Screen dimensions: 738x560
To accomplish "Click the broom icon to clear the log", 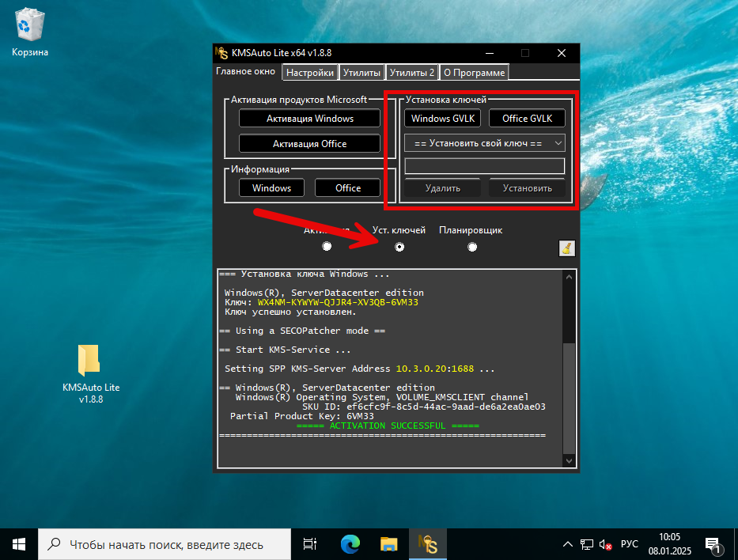I will (566, 248).
